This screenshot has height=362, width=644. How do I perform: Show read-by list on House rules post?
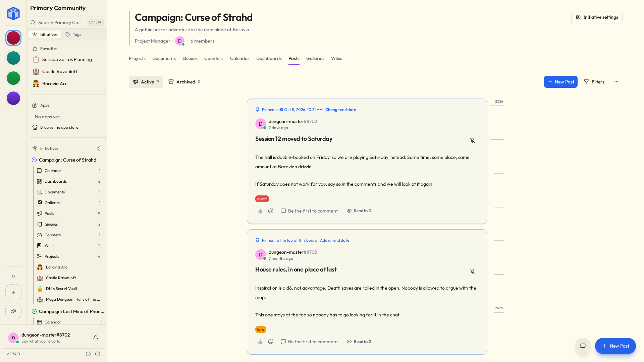pos(359,342)
